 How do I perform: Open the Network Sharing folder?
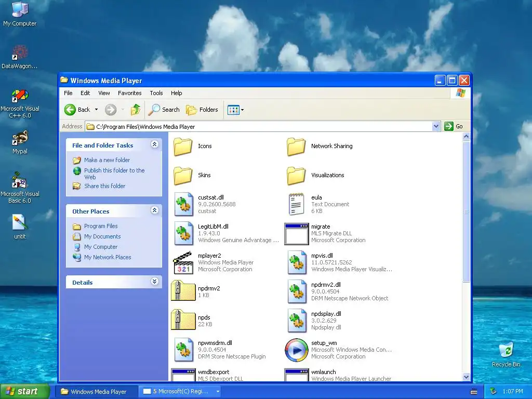[x=296, y=146]
